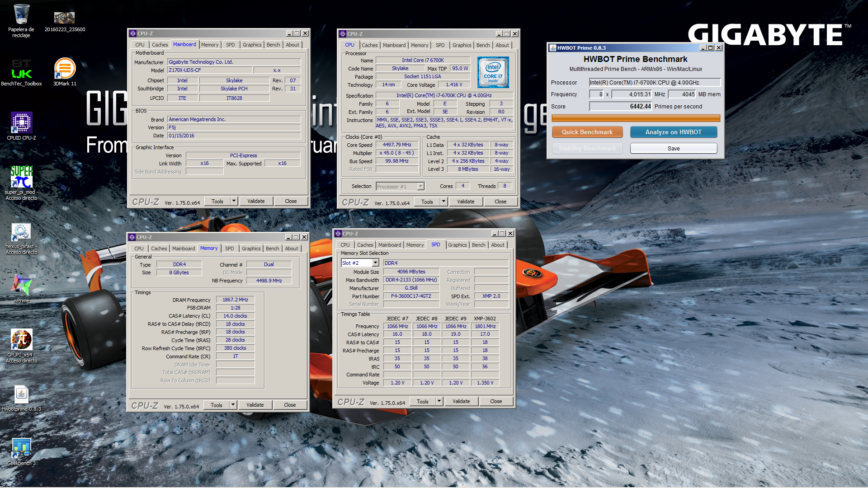Click the Core Voltage value 1.416 V
Viewport: 868px width, 488px height.
click(454, 84)
